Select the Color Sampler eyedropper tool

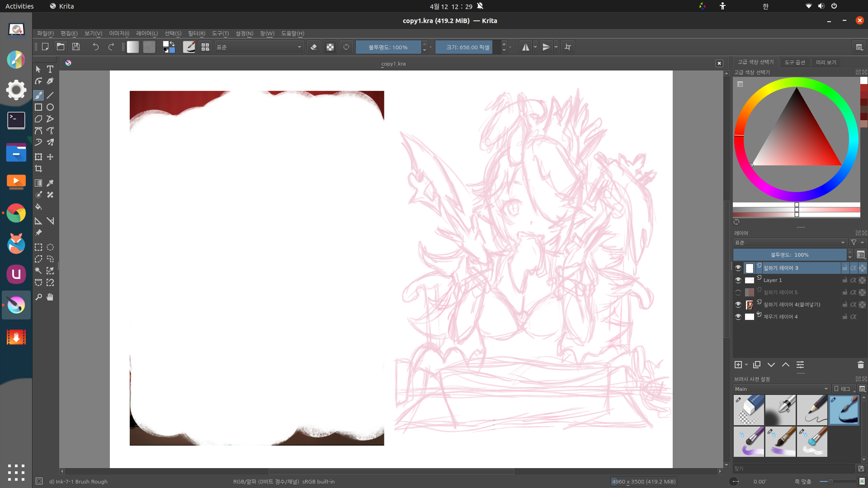click(x=50, y=183)
